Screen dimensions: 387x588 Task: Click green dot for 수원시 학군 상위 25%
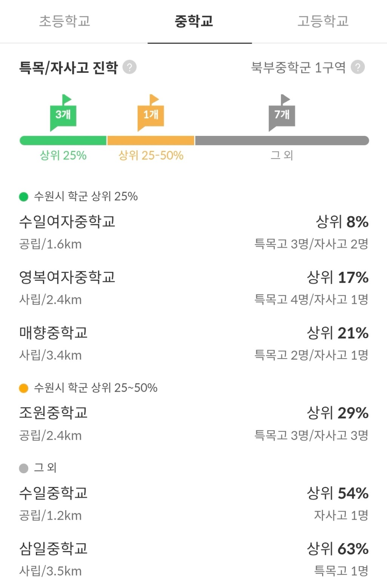point(24,197)
